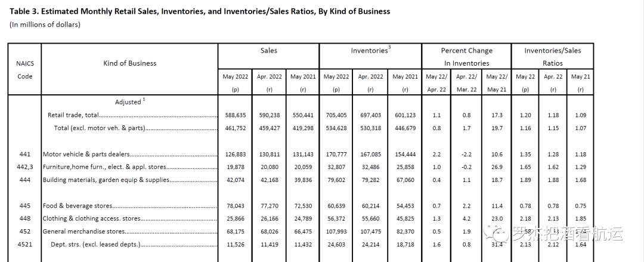The width and height of the screenshot is (644, 262).
Task: Select the 588,635 retail sales value
Action: pyautogui.click(x=236, y=115)
